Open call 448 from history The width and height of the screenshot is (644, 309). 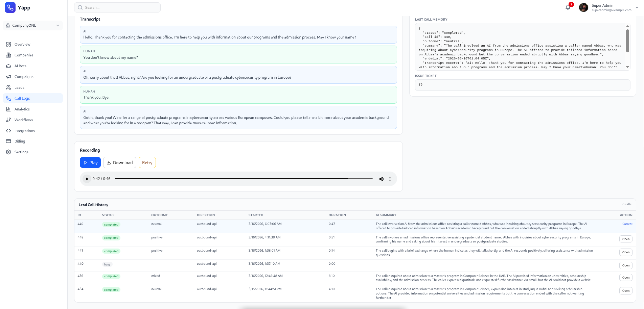626,239
